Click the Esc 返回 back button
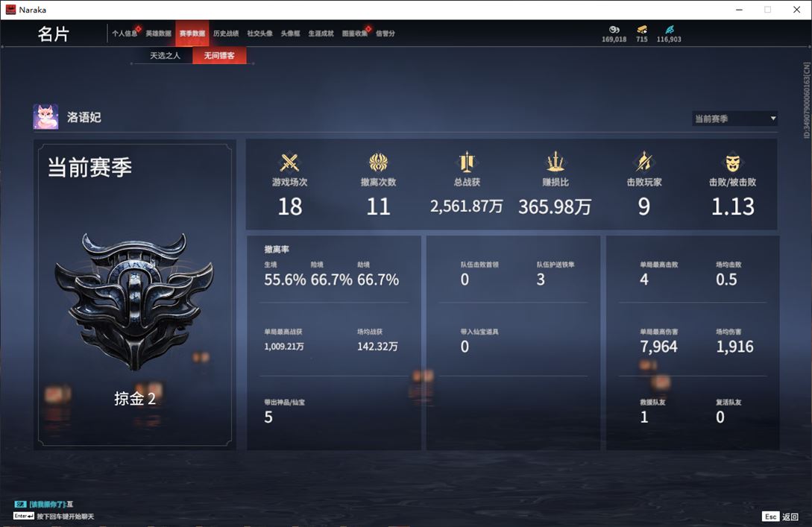Image resolution: width=812 pixels, height=527 pixels. (781, 517)
